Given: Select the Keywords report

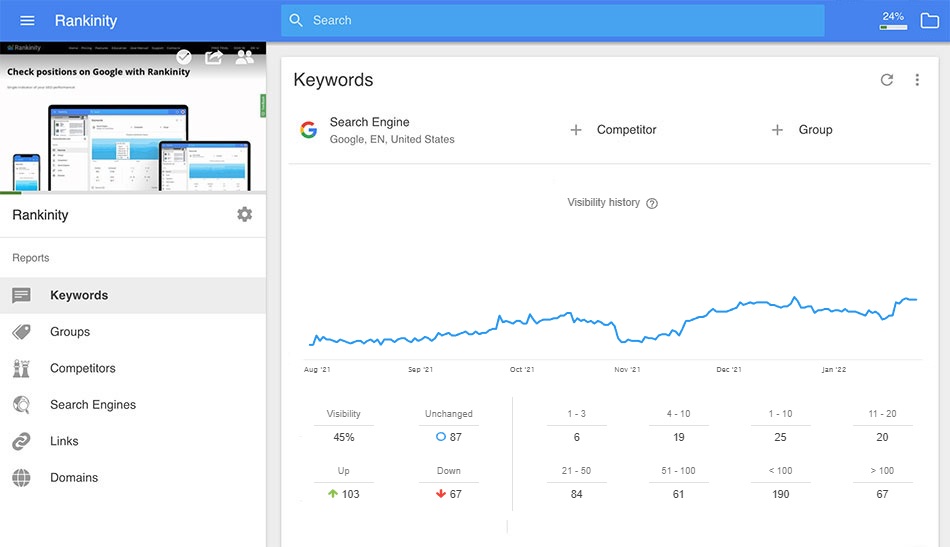Looking at the screenshot, I should pyautogui.click(x=133, y=296).
